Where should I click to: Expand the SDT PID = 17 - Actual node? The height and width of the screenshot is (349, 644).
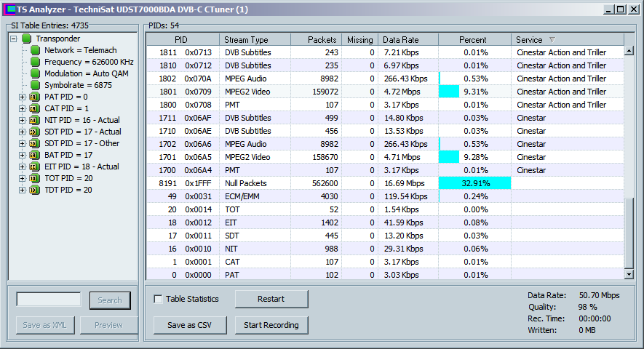coord(22,132)
